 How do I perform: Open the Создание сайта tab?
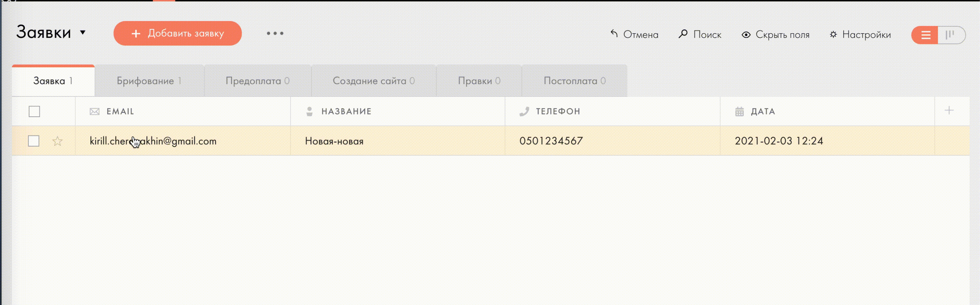pos(373,81)
